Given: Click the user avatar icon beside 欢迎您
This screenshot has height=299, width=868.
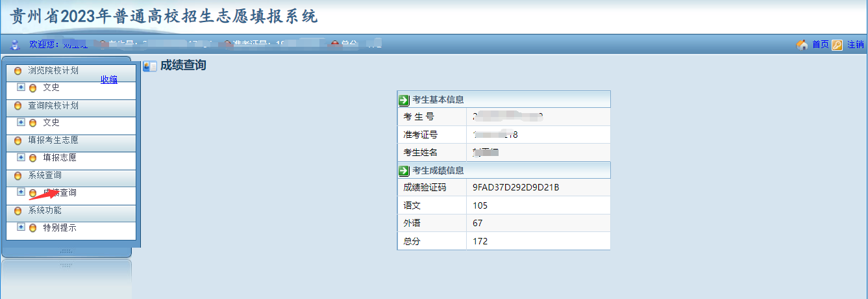Looking at the screenshot, I should [16, 44].
